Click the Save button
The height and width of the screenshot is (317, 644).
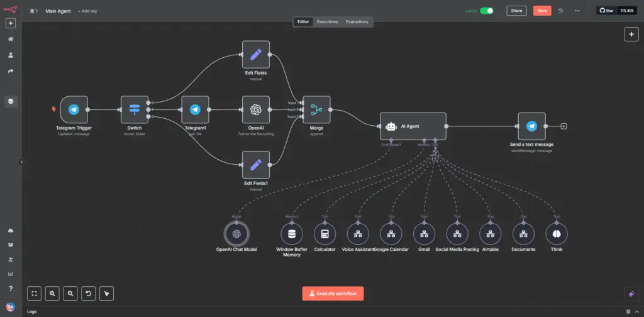pos(542,11)
